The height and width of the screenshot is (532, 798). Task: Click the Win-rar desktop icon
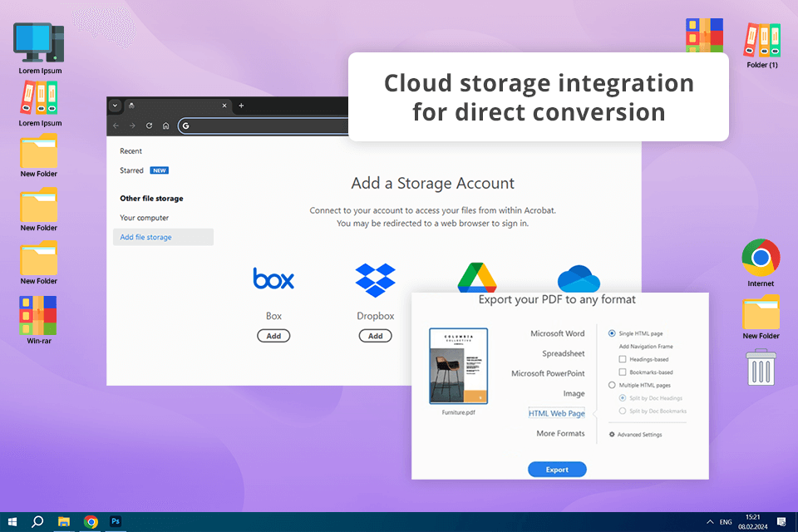38,315
